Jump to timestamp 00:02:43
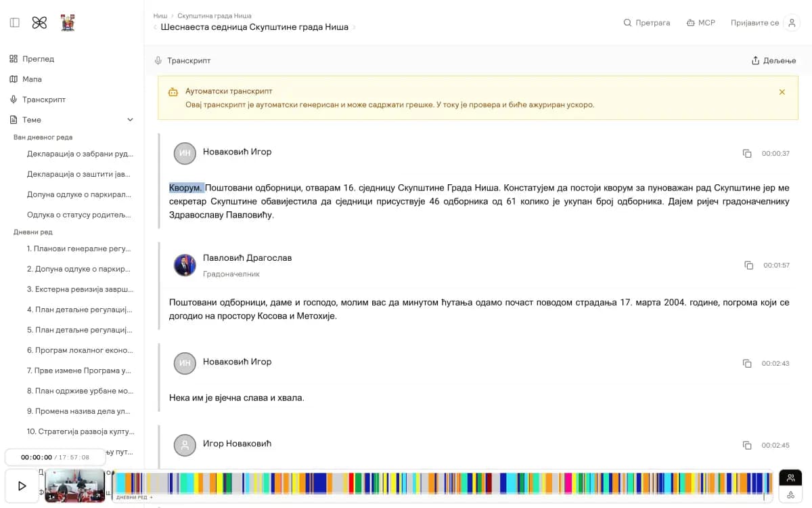This screenshot has width=812, height=508. tap(775, 364)
